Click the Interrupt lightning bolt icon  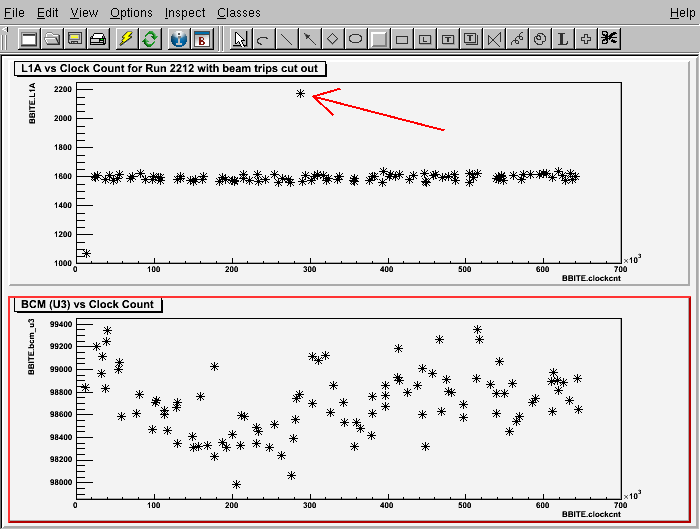tap(126, 39)
